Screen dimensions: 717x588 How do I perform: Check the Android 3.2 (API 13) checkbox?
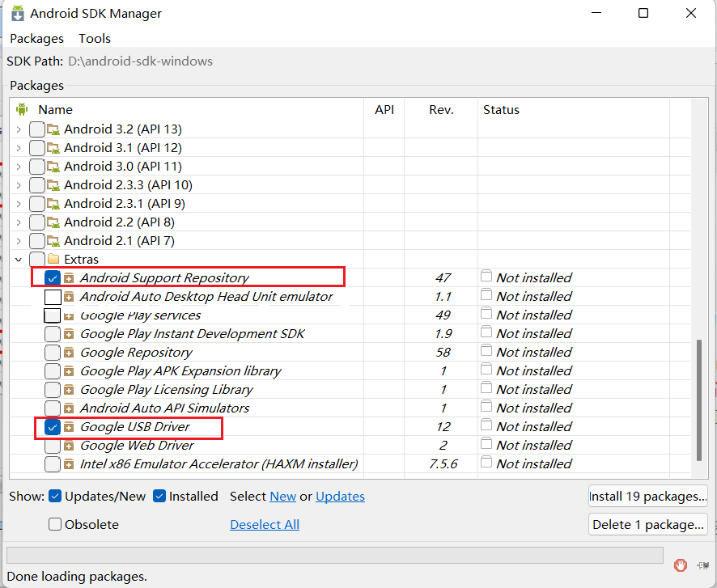click(x=37, y=129)
